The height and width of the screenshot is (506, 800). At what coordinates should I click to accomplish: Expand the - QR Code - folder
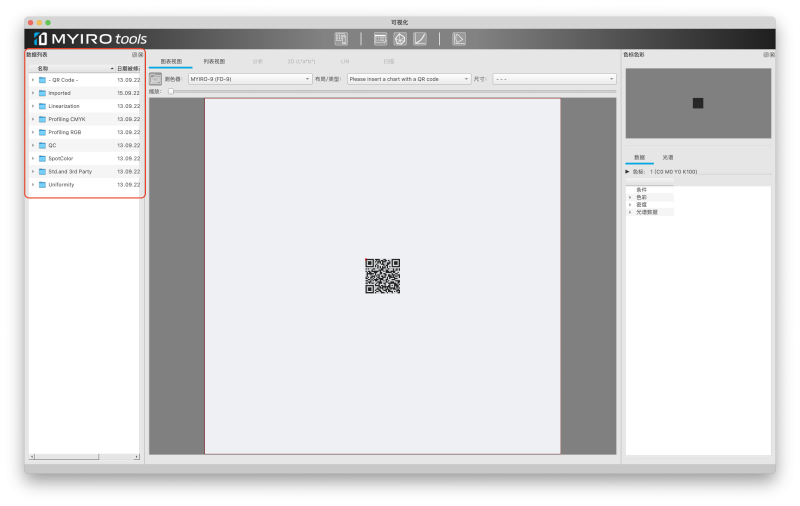(33, 80)
